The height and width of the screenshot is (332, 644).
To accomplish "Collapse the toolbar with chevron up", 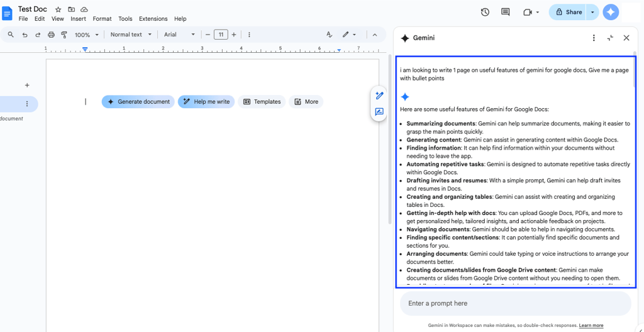I will click(x=375, y=35).
